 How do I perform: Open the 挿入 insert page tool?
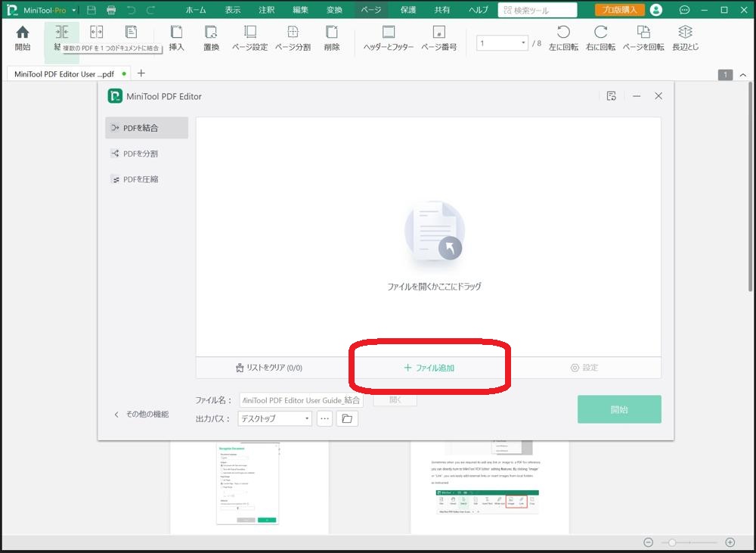point(176,39)
